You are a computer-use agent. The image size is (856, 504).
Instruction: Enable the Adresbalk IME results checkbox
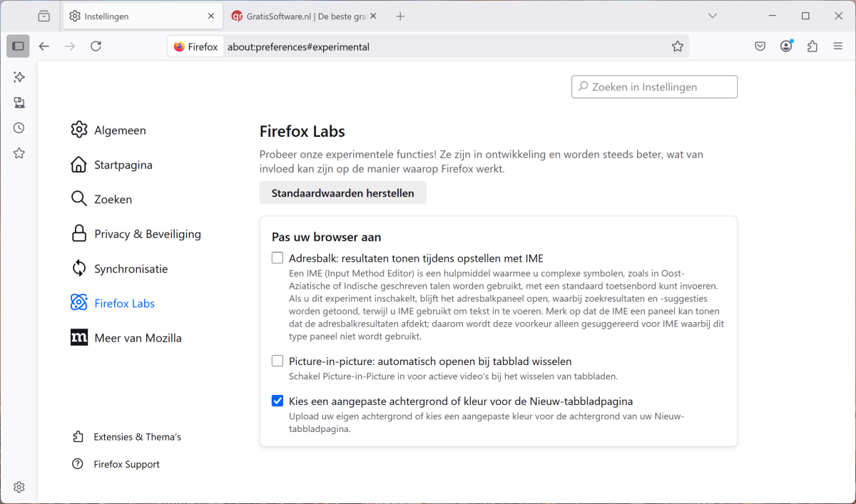coord(277,258)
